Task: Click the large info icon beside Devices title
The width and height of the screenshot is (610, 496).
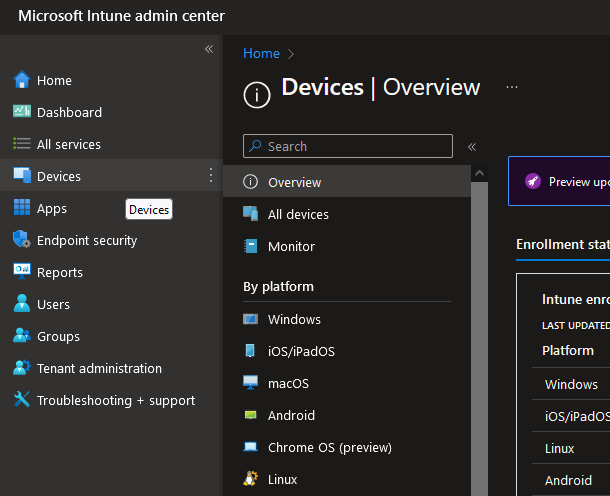Action: pyautogui.click(x=257, y=95)
